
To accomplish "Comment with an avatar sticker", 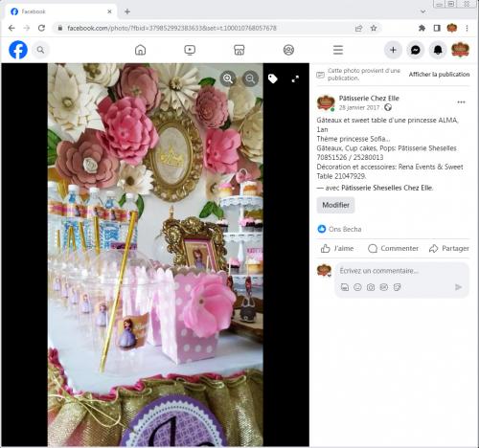I will click(x=345, y=287).
